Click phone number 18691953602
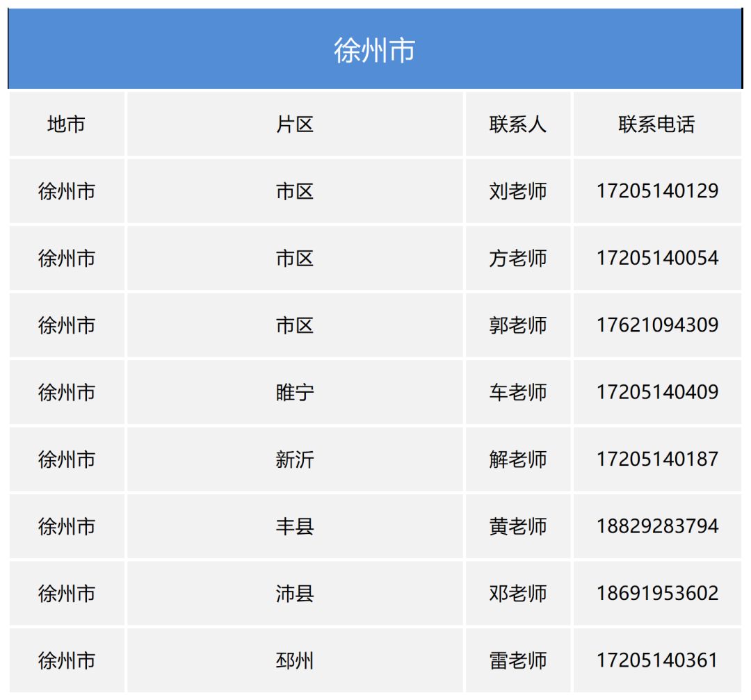751x700 pixels. coord(657,593)
